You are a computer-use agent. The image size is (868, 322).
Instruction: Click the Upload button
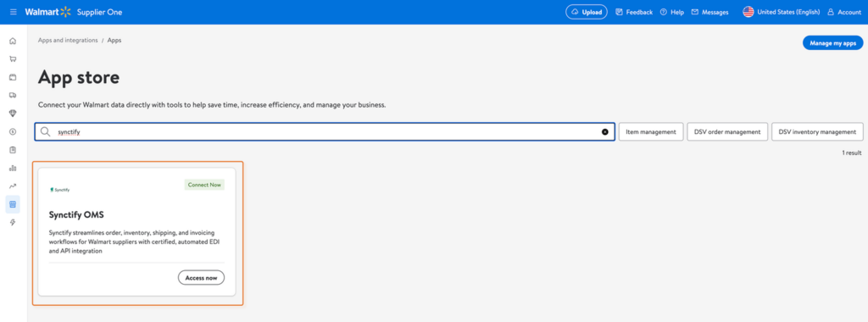(x=587, y=12)
